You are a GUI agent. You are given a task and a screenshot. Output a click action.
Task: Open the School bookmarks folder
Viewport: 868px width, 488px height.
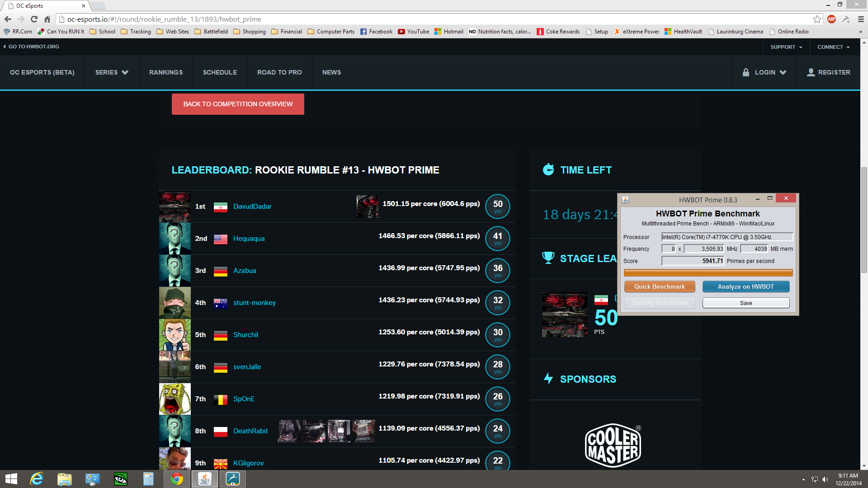pyautogui.click(x=102, y=32)
